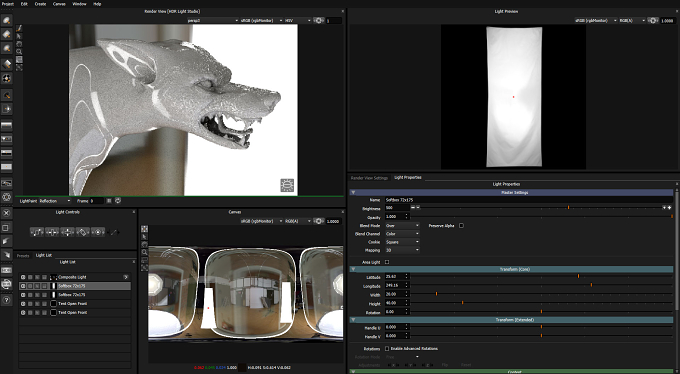Toggle Preserve Alpha checkbox
Screen dimensions: 680x374
pos(461,226)
